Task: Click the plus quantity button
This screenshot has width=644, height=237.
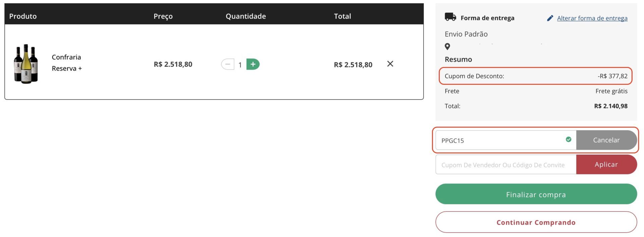Action: [x=253, y=64]
